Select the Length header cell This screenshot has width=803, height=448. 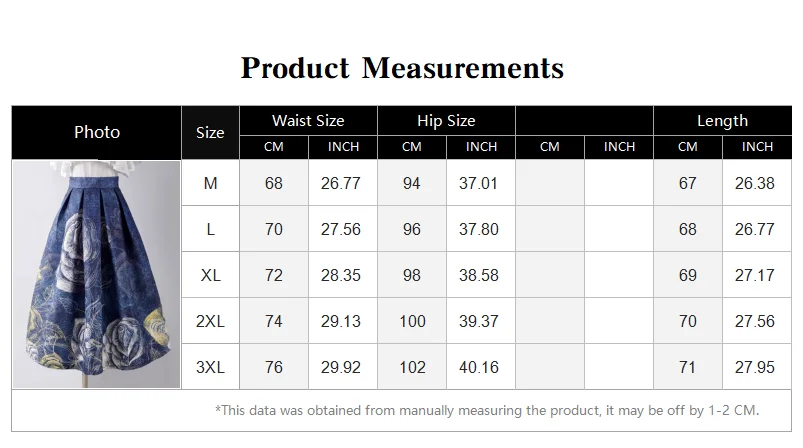(723, 121)
